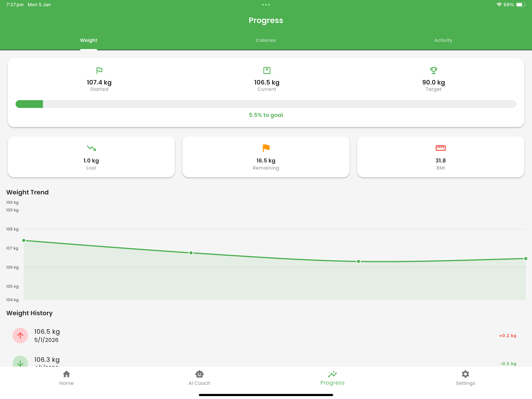
Task: Open the Calories tab
Action: pos(266,40)
